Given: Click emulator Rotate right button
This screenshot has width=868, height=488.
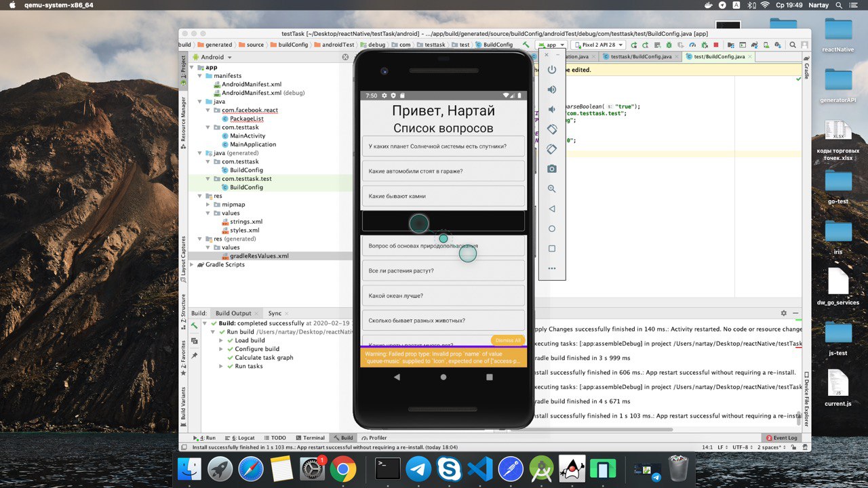Looking at the screenshot, I should click(552, 149).
